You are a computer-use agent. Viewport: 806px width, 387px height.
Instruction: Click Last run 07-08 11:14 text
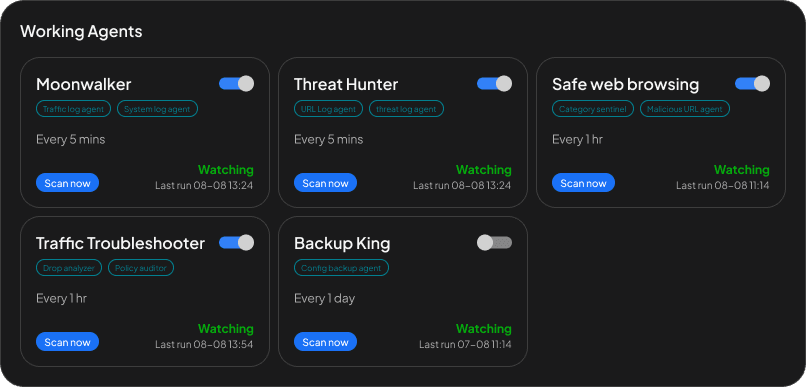click(465, 344)
